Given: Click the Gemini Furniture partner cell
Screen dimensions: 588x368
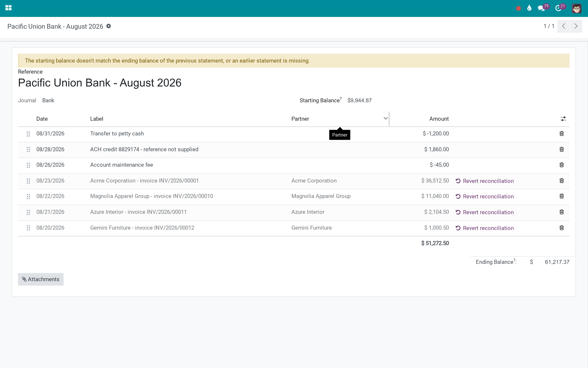Looking at the screenshot, I should 311,228.
